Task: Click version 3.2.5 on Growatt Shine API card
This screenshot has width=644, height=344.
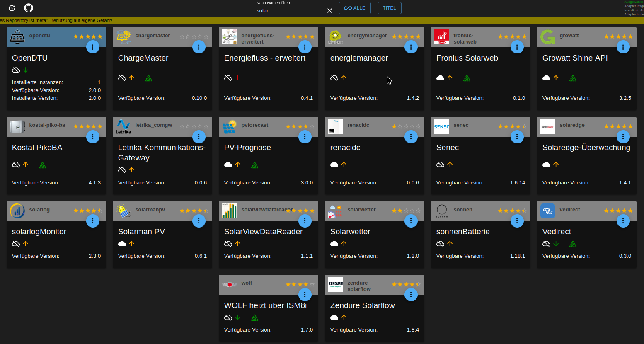Action: 625,98
